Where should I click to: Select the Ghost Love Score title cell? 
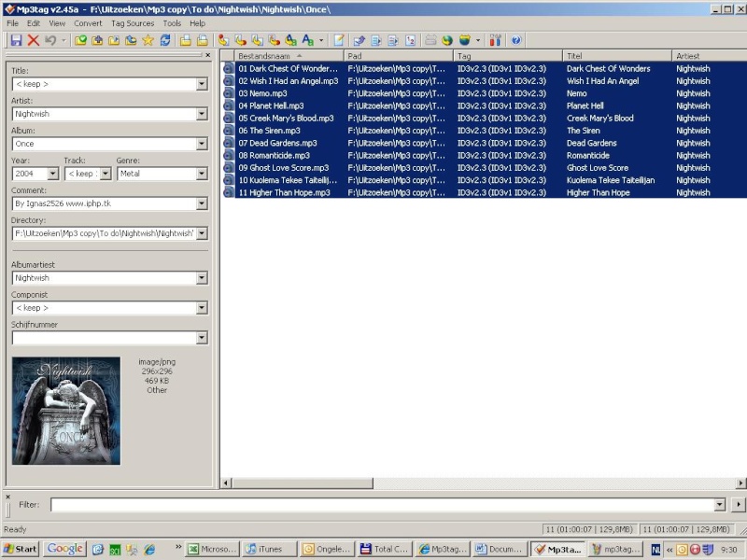[598, 168]
